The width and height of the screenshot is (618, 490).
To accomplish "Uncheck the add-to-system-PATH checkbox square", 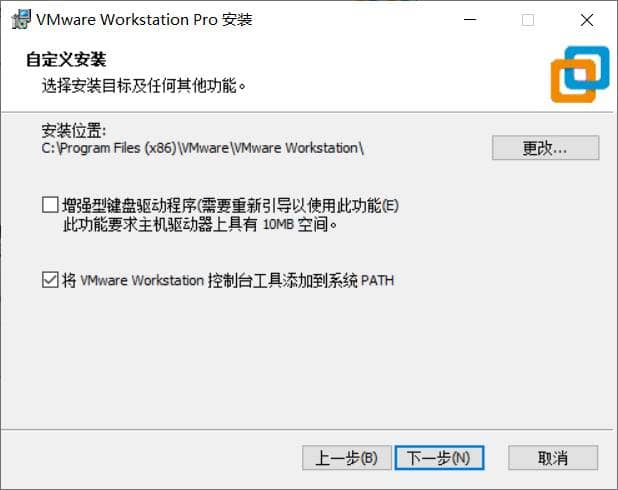I will pyautogui.click(x=50, y=280).
